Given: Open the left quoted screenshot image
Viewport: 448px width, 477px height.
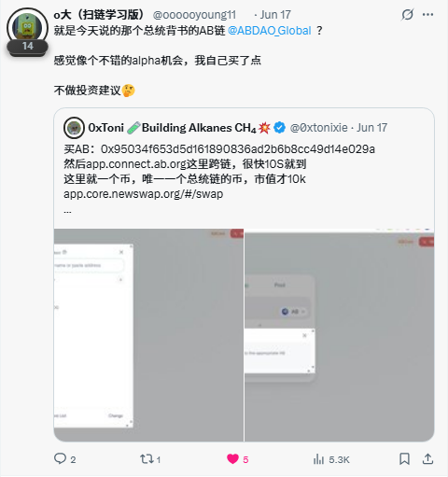Looking at the screenshot, I should [148, 335].
